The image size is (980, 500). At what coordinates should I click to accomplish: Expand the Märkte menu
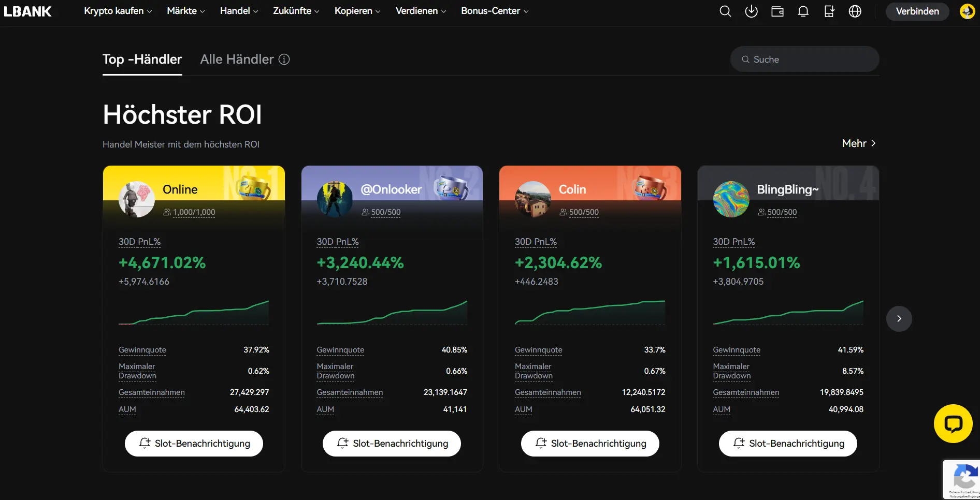coord(186,11)
